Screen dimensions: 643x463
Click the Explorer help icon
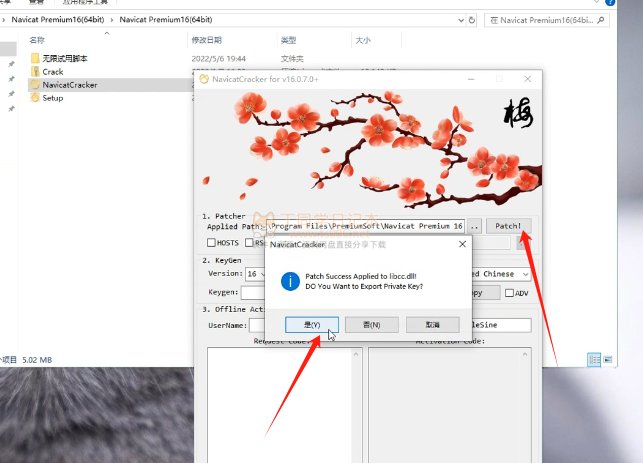tap(610, 2)
